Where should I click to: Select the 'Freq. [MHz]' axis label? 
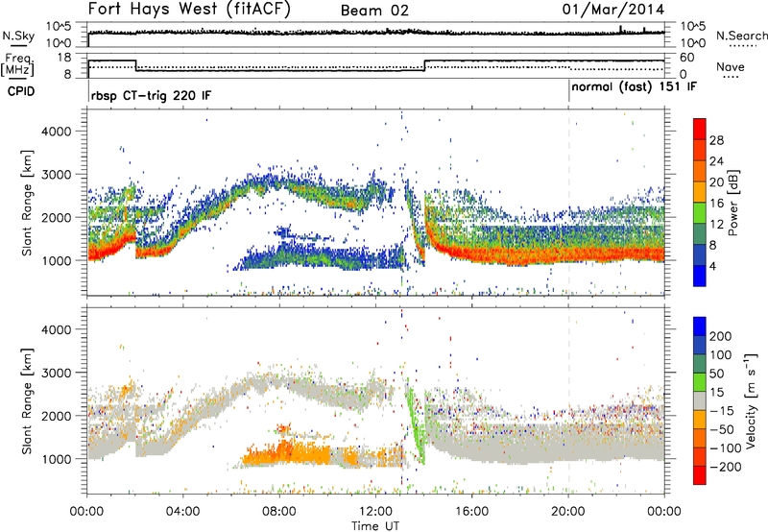[x=17, y=64]
